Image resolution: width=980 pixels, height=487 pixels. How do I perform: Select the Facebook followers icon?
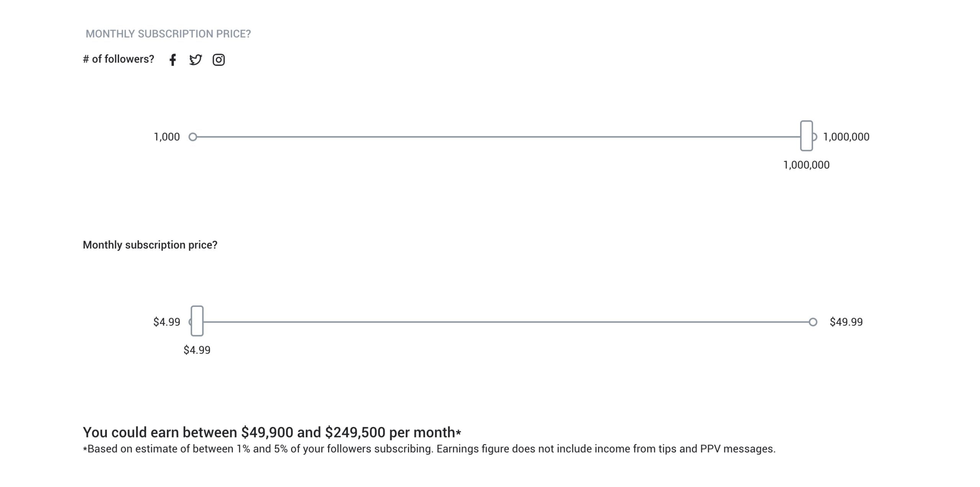(173, 60)
